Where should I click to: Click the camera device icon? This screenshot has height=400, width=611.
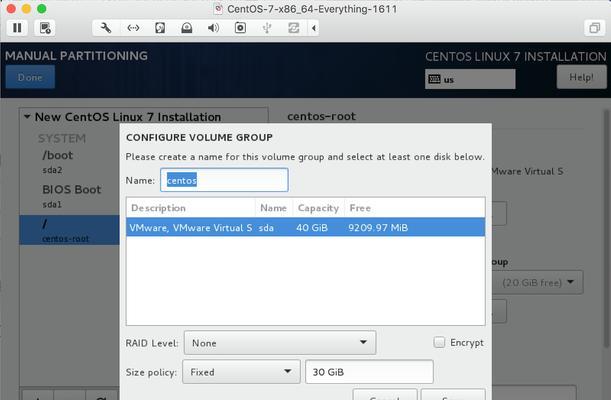pyautogui.click(x=240, y=28)
